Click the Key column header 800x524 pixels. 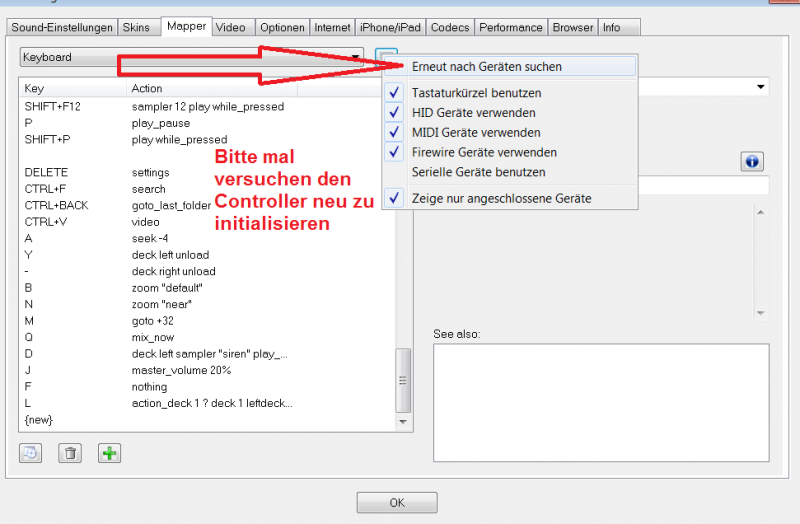pyautogui.click(x=73, y=88)
